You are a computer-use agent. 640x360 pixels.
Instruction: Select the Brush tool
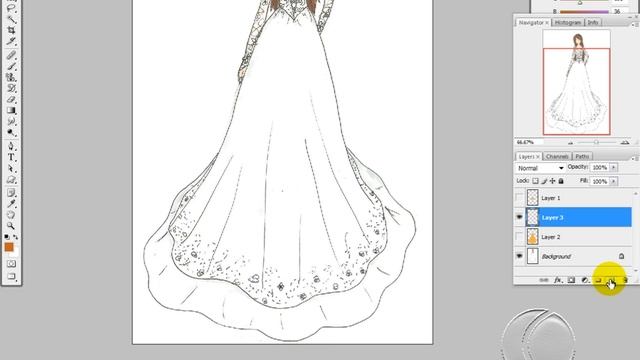[11, 66]
